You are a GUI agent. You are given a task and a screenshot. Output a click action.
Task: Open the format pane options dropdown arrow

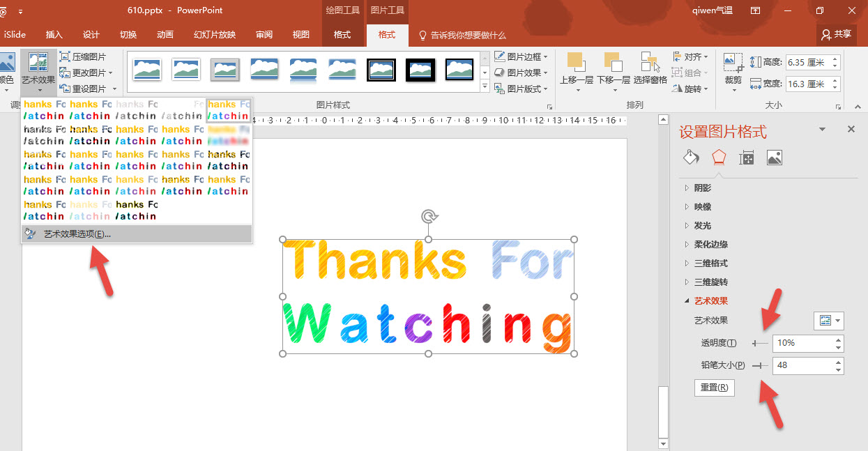[822, 129]
